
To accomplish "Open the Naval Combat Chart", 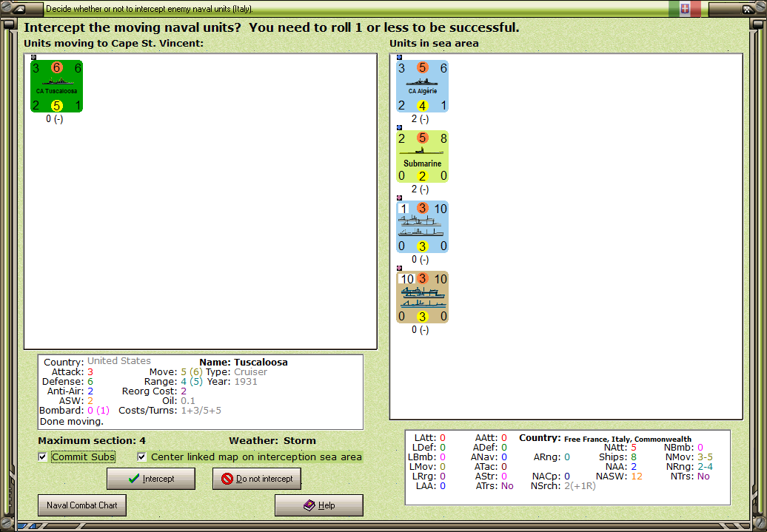I will (82, 505).
